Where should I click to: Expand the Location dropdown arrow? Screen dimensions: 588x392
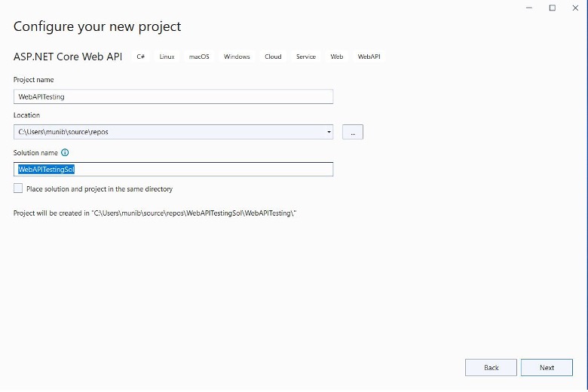pos(329,132)
